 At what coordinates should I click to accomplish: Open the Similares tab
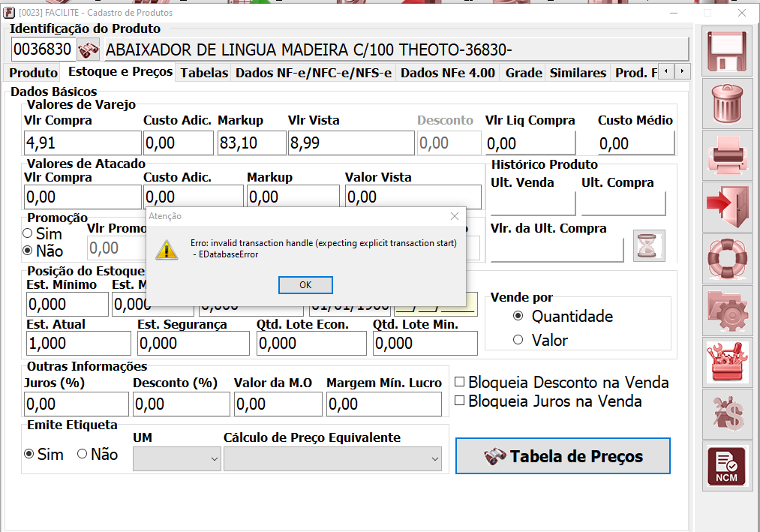(x=578, y=73)
